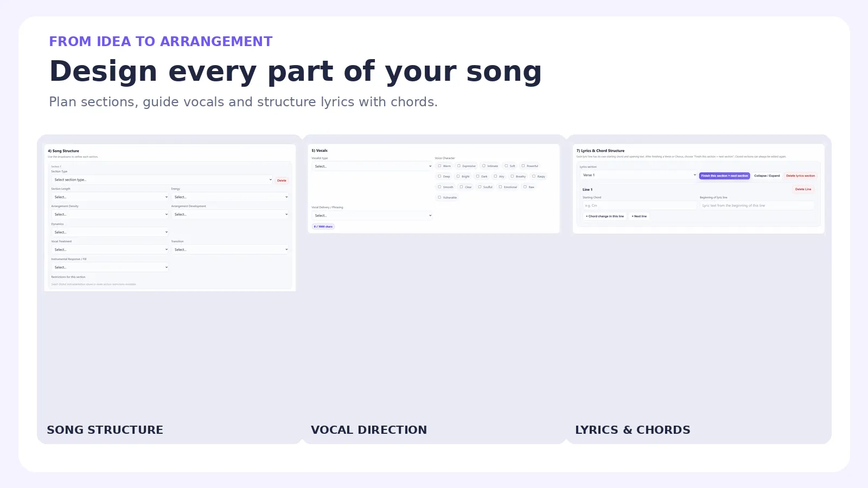This screenshot has width=868, height=488.
Task: Check the Smooth voice character
Action: point(439,187)
